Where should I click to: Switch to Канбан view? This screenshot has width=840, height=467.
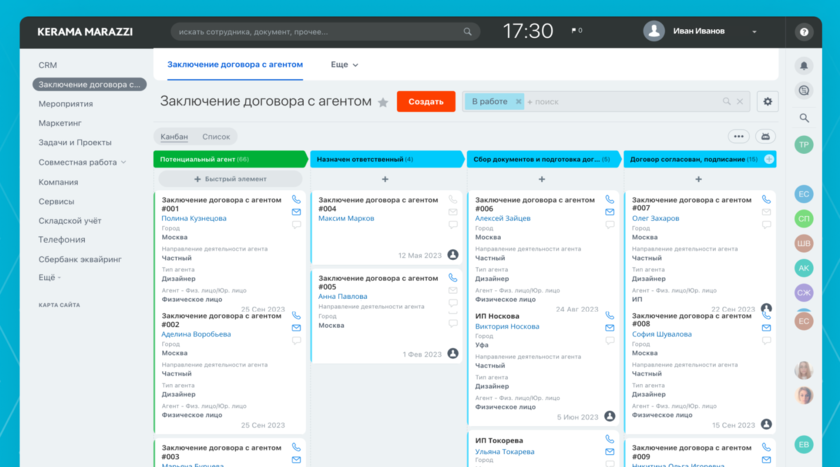(174, 136)
